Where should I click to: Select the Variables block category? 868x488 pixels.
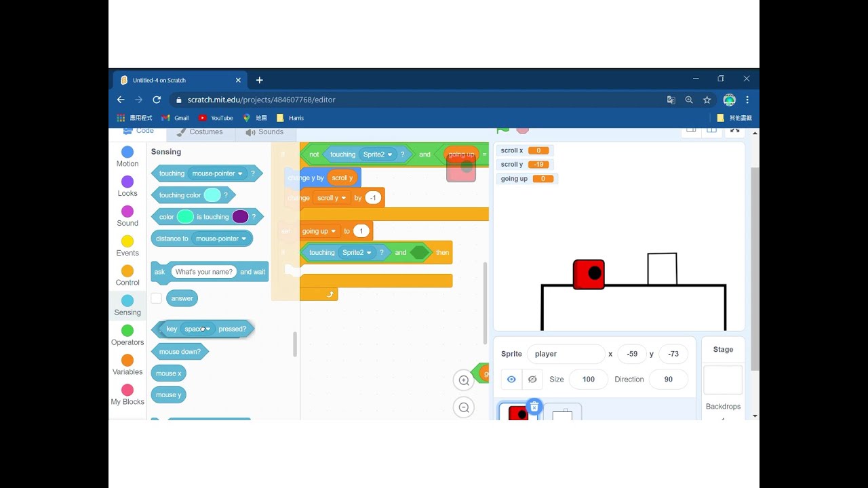127,365
